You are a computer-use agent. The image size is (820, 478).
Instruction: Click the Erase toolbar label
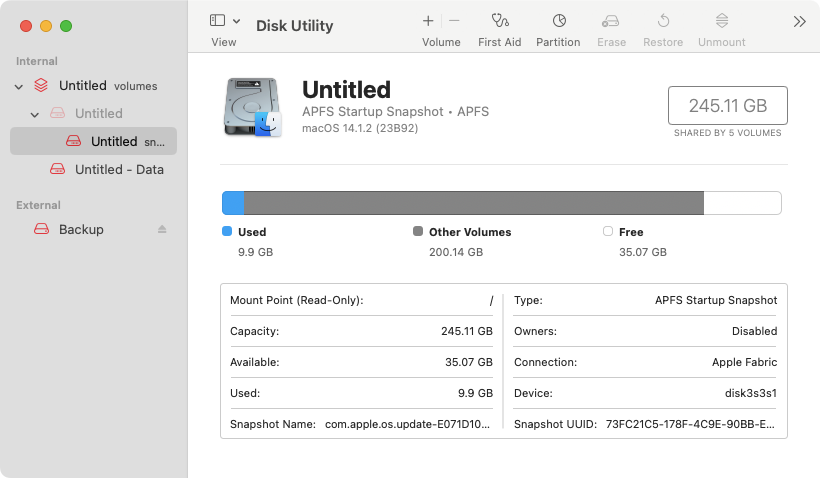tap(611, 42)
